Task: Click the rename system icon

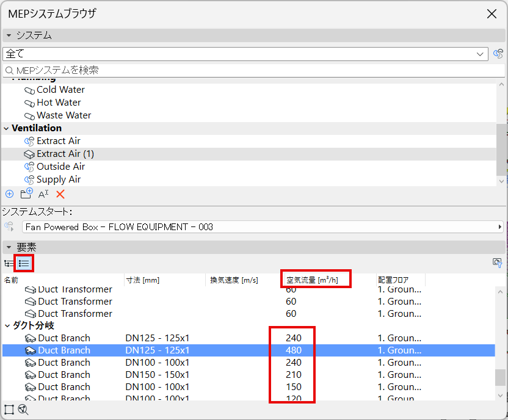Action: tap(43, 194)
